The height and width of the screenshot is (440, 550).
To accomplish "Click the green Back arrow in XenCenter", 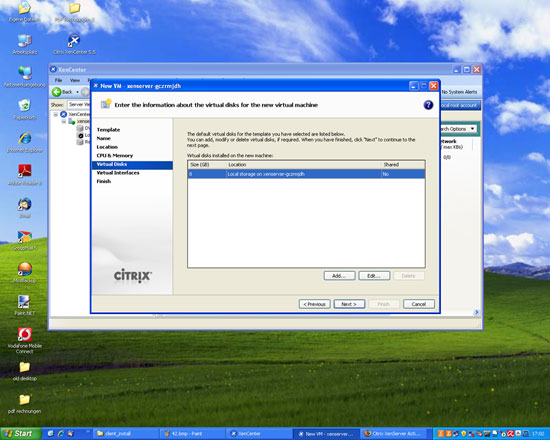I will tap(56, 92).
